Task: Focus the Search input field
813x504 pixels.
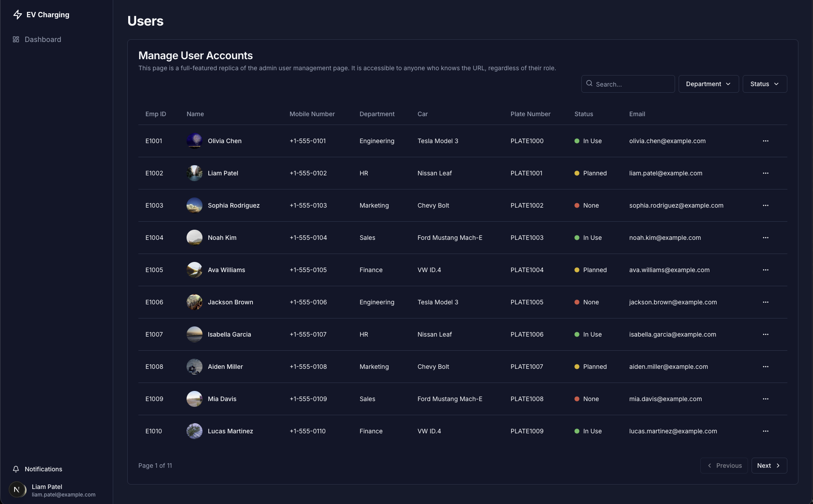Action: click(632, 84)
